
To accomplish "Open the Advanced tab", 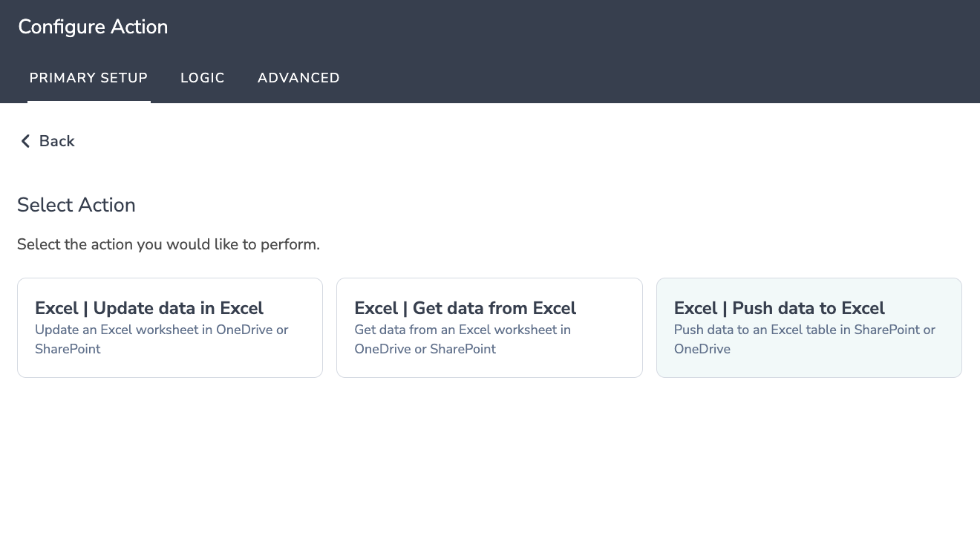I will pyautogui.click(x=298, y=78).
